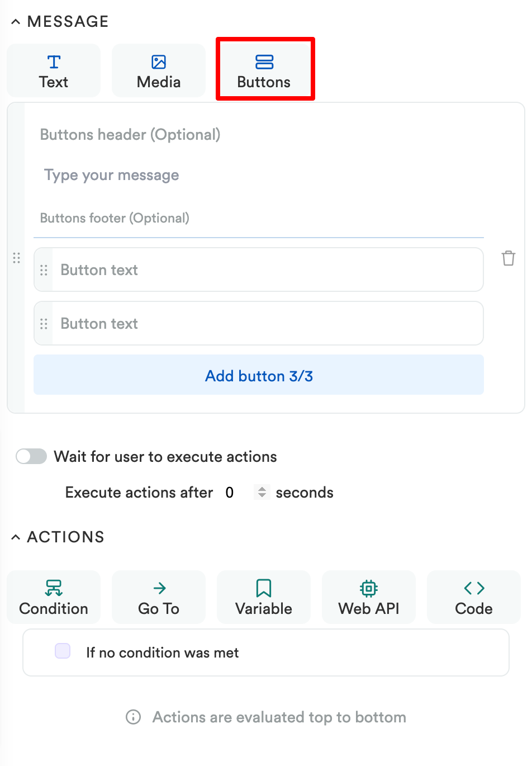Adjust seconds with the stepper arrows
Image resolution: width=532 pixels, height=766 pixels.
[262, 492]
